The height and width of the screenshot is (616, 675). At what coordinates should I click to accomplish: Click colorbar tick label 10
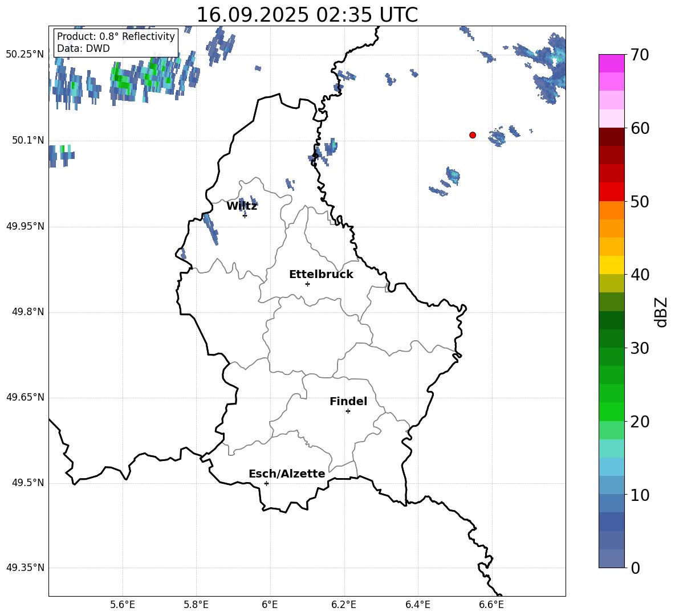coord(640,495)
